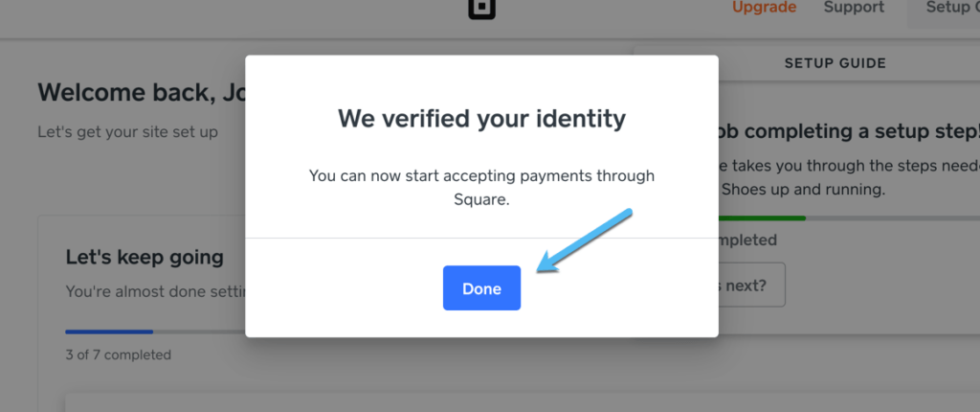Select the SETUP GUIDE panel header
This screenshot has height=412, width=980.
tap(835, 63)
